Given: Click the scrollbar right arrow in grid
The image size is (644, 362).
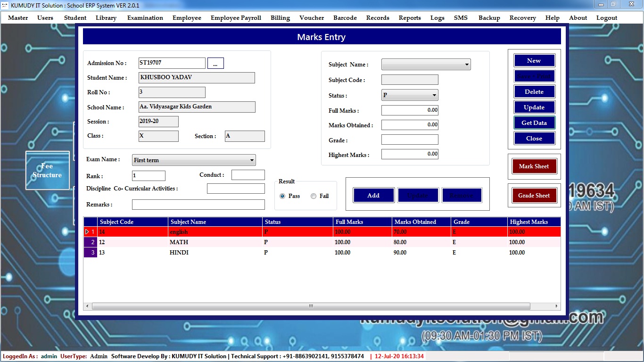Looking at the screenshot, I should (557, 306).
